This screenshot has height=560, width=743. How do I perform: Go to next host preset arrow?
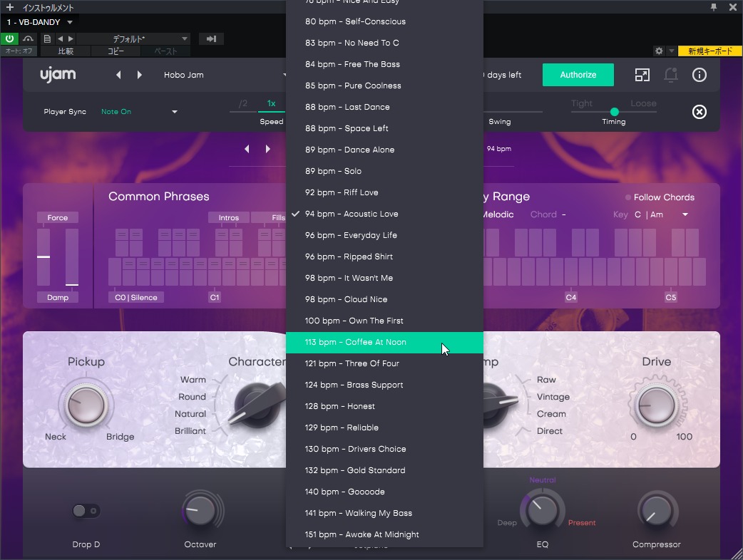tap(71, 38)
